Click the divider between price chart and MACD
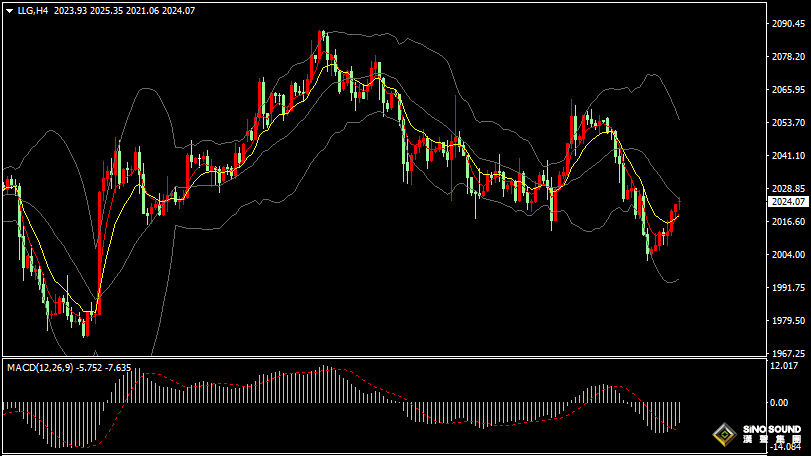Screen dimensions: 811x456 pos(380,357)
